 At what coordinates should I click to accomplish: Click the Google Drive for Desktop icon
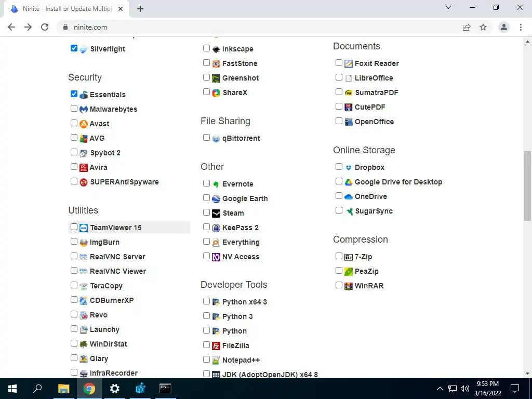(x=349, y=182)
